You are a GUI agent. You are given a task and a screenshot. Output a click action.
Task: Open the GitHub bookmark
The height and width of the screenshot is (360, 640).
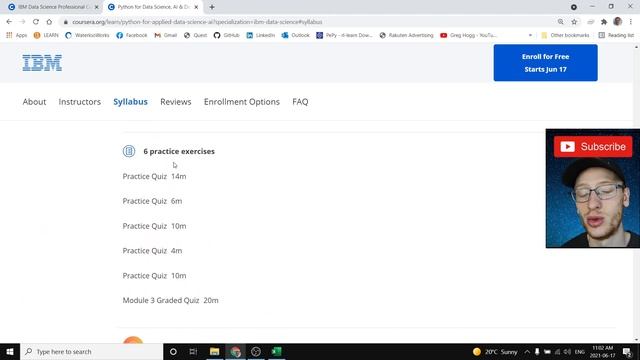click(227, 36)
